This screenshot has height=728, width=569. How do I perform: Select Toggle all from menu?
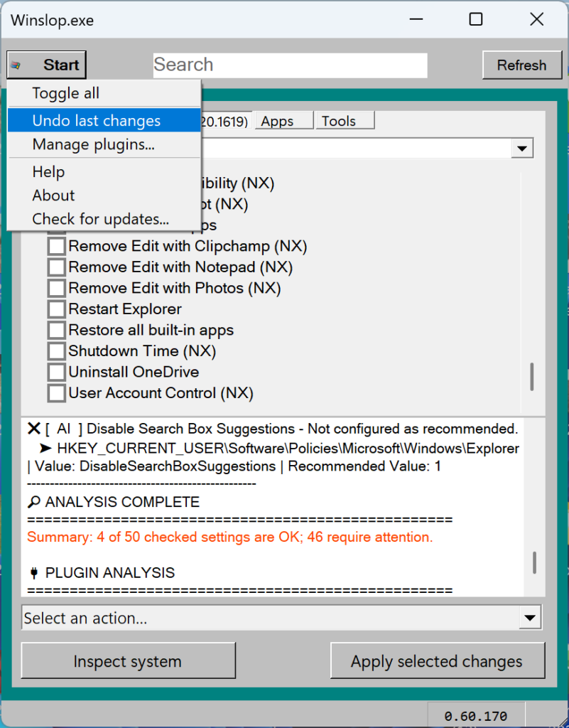[x=65, y=93]
